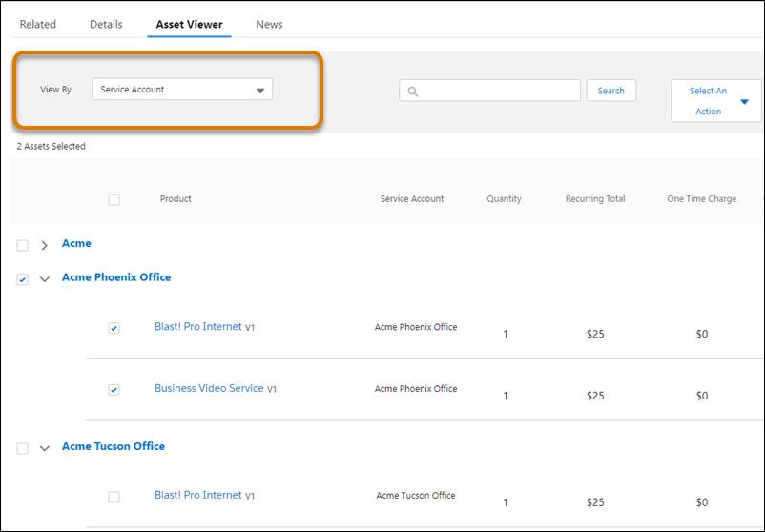765x532 pixels.
Task: Collapse the Acme Tucson Office group
Action: 45,448
